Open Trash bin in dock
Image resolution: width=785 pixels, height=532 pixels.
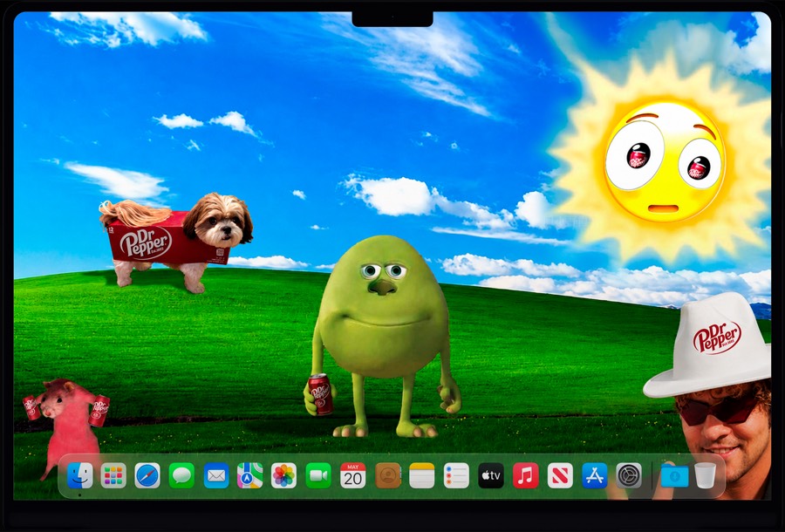tap(705, 475)
